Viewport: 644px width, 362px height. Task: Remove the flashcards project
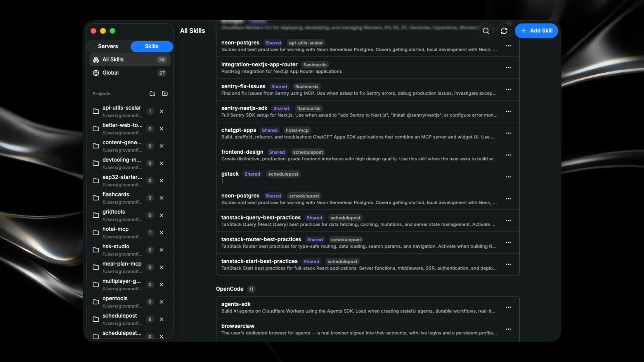tap(161, 198)
